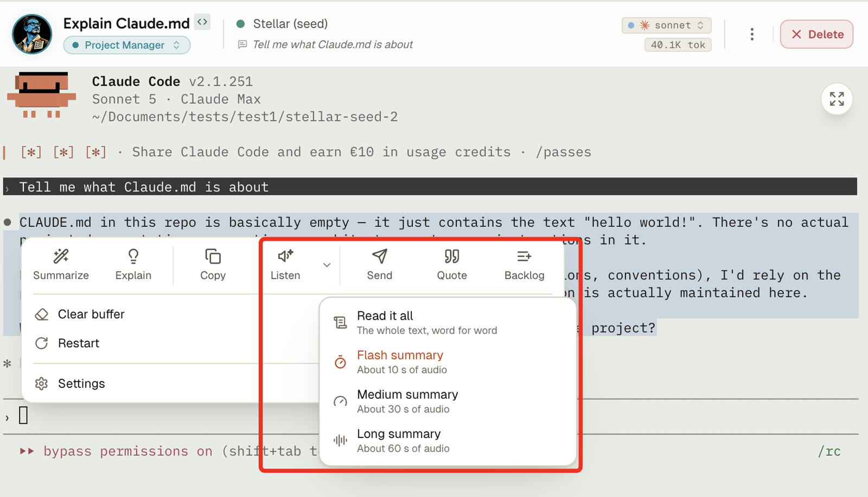This screenshot has width=868, height=497.
Task: Choose Flash summary audio option
Action: click(448, 362)
